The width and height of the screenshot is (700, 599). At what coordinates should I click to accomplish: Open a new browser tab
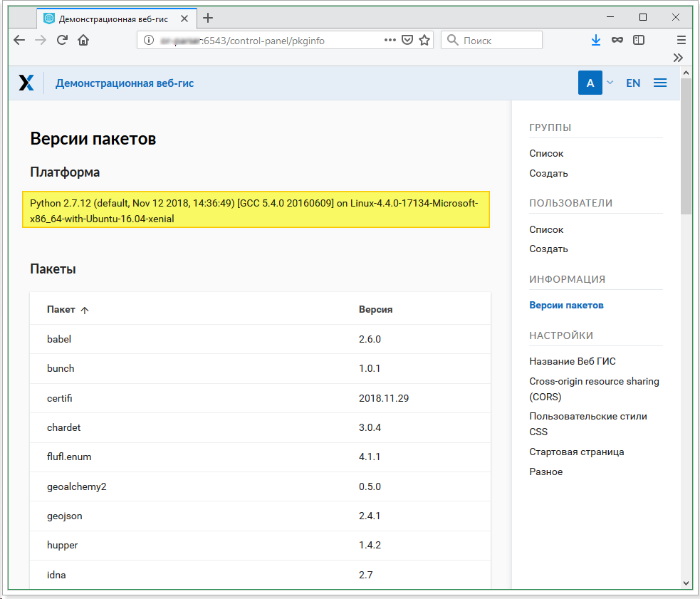pyautogui.click(x=208, y=18)
